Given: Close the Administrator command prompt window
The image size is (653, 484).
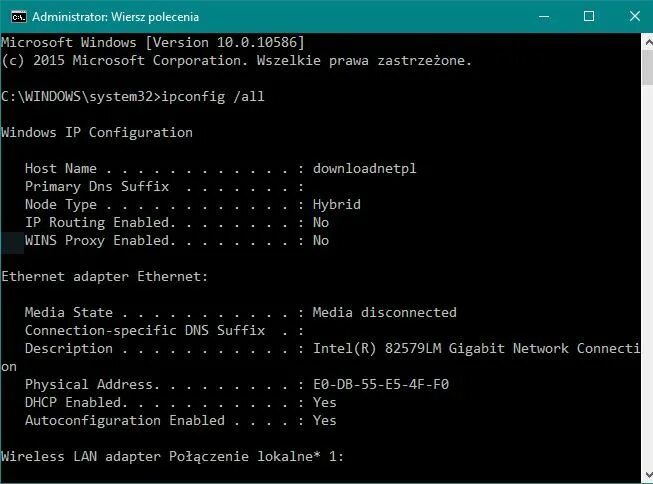Looking at the screenshot, I should (x=634, y=17).
